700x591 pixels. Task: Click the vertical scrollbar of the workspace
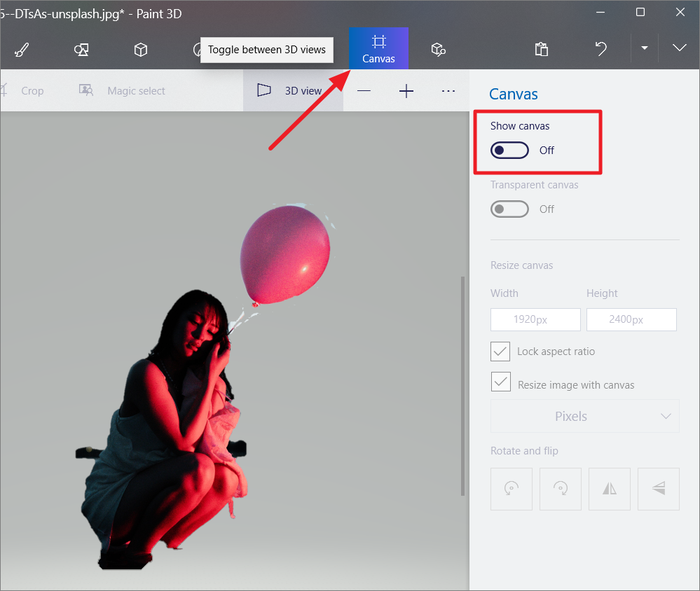(x=463, y=386)
